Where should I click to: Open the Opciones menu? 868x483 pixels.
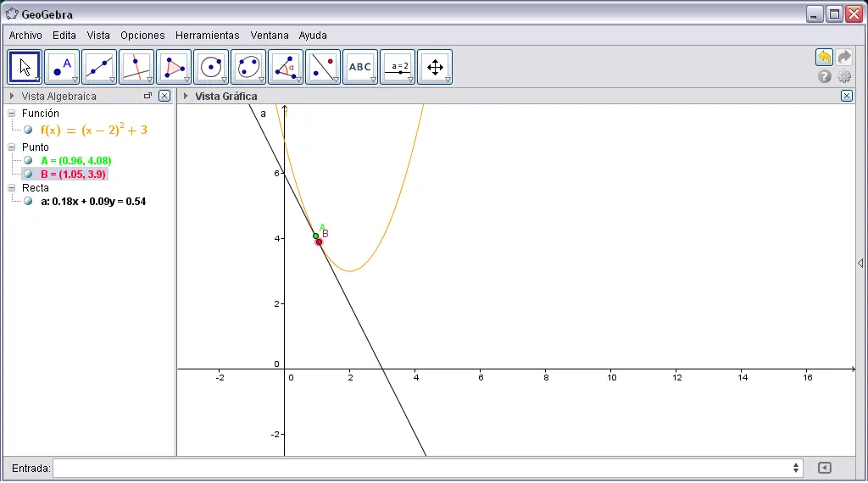(142, 36)
